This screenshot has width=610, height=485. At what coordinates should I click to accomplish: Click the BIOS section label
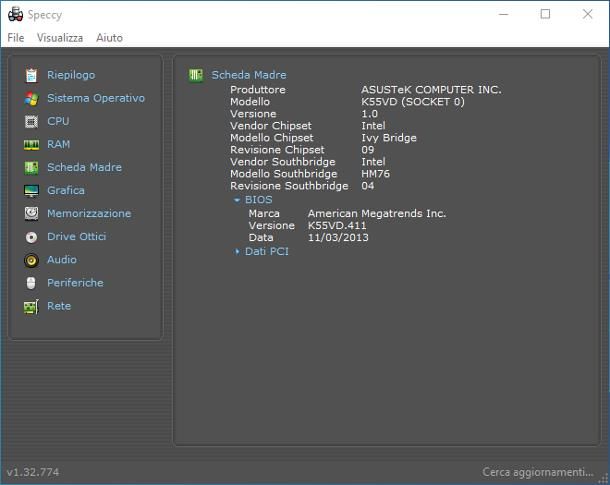tap(258, 200)
